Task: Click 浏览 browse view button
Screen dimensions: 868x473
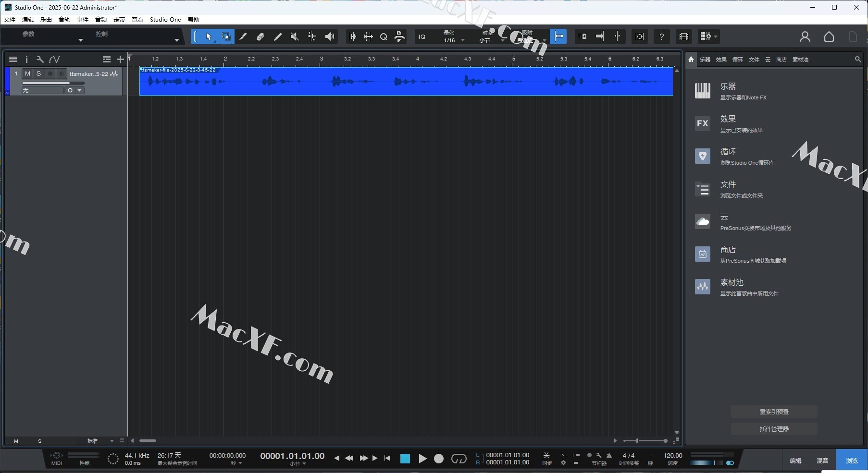Action: pyautogui.click(x=852, y=461)
